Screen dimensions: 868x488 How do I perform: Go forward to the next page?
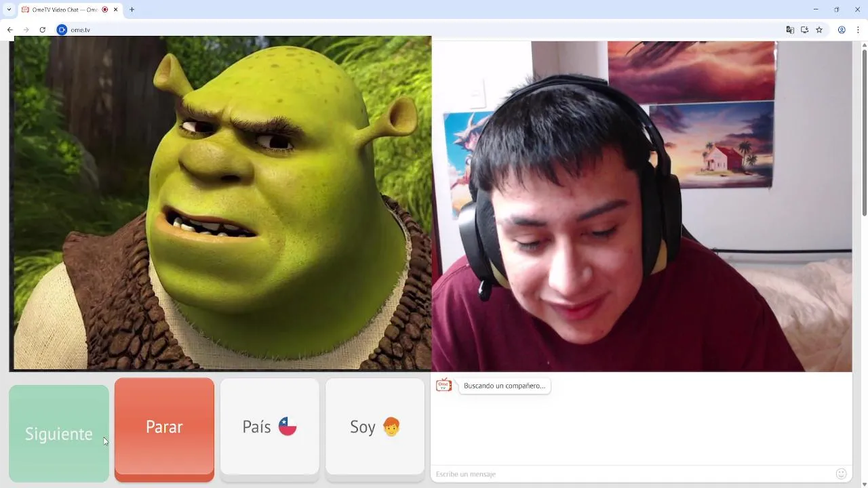[x=26, y=30]
